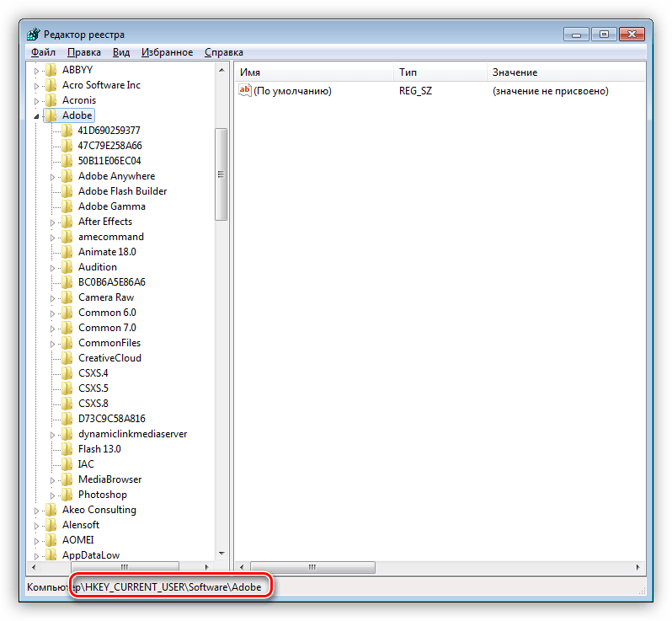Open the Справка menu
Viewport: 672px width, 621px height.
click(224, 52)
